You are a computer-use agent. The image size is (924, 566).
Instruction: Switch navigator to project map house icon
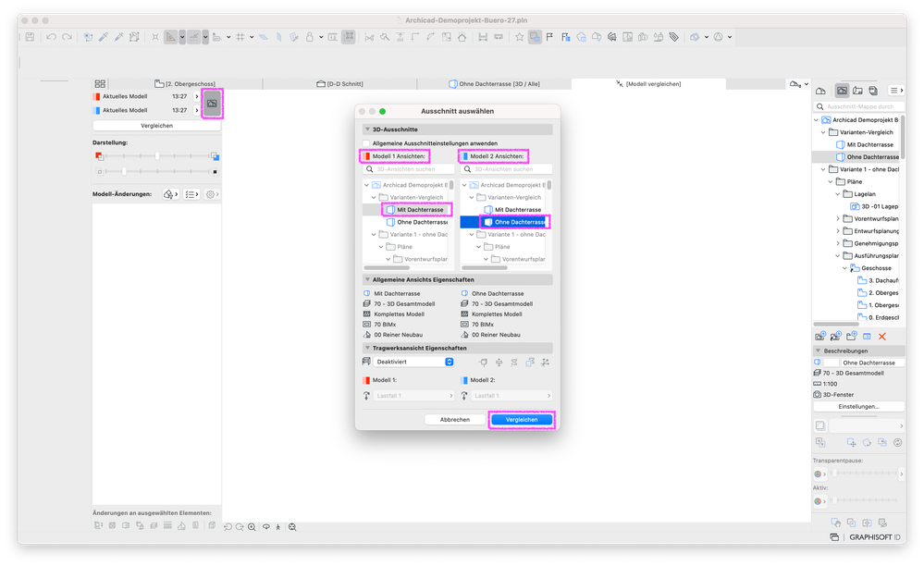click(821, 90)
